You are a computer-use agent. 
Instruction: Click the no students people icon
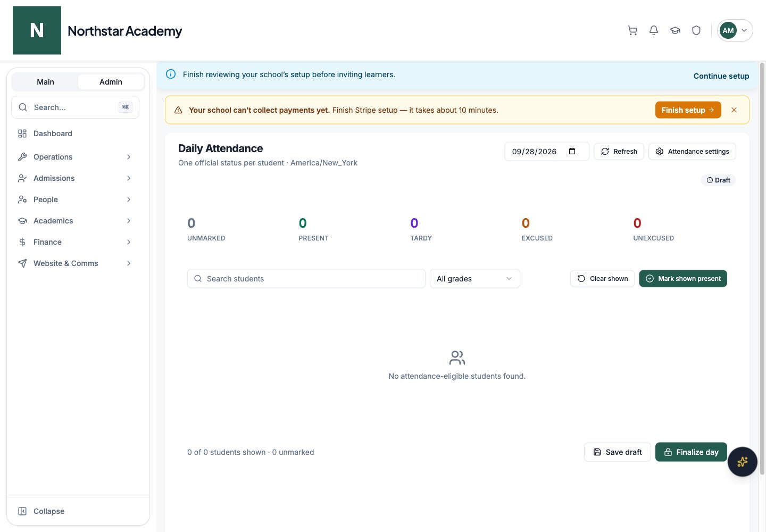457,358
